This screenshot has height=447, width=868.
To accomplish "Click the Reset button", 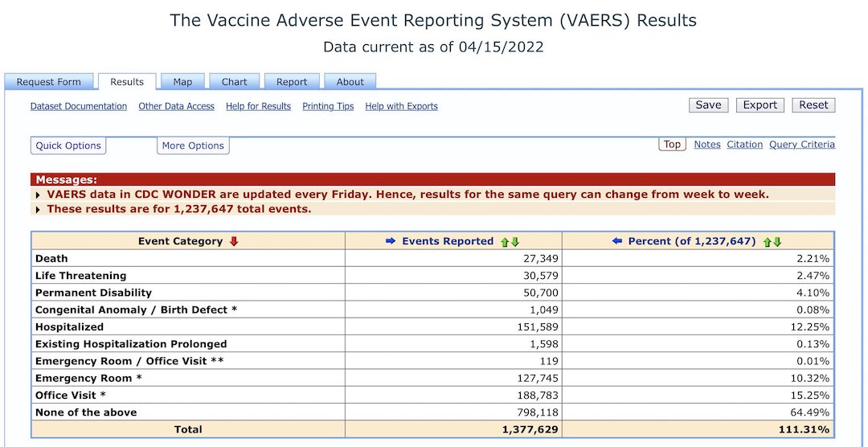I will click(x=813, y=105).
